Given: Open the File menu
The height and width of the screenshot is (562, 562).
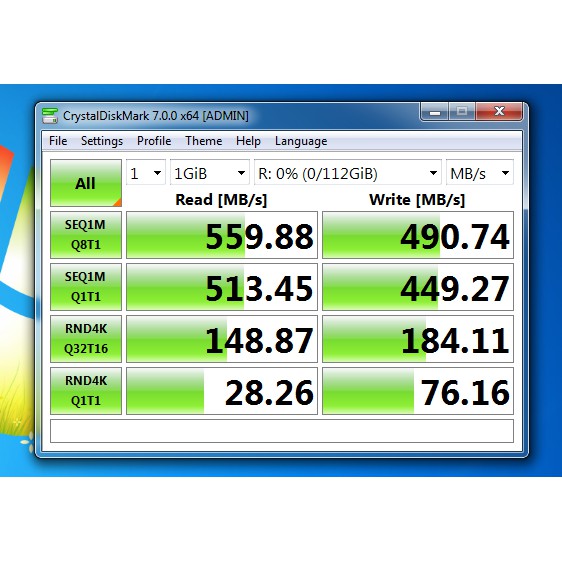Looking at the screenshot, I should (58, 141).
